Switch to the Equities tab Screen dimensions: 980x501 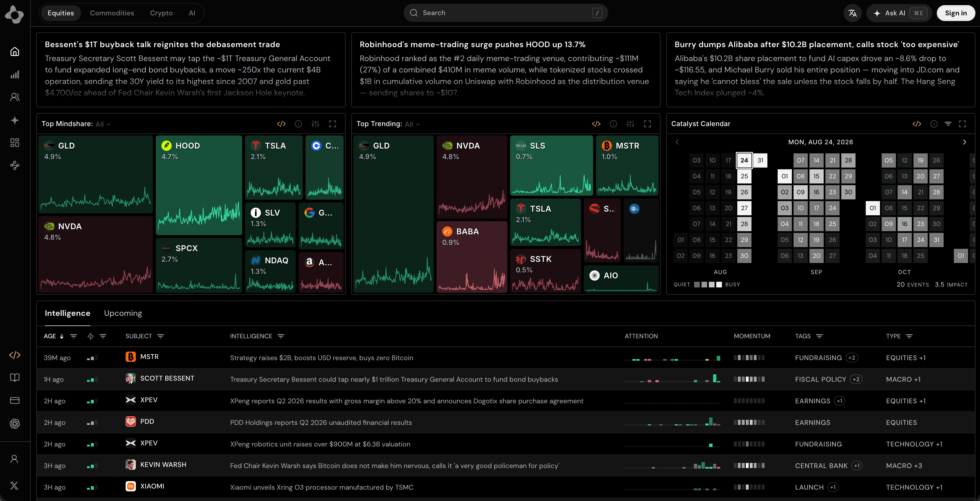coord(61,13)
